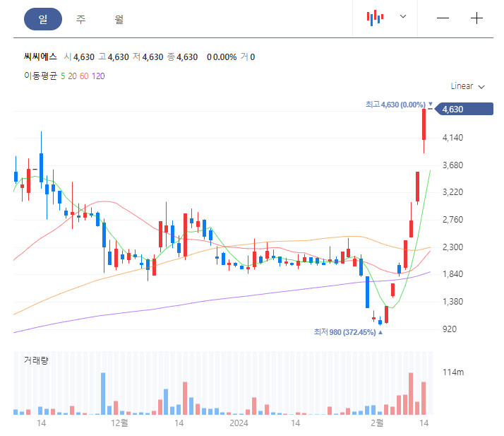Click the 4,140 price axis label
504x436 pixels.
click(452, 138)
